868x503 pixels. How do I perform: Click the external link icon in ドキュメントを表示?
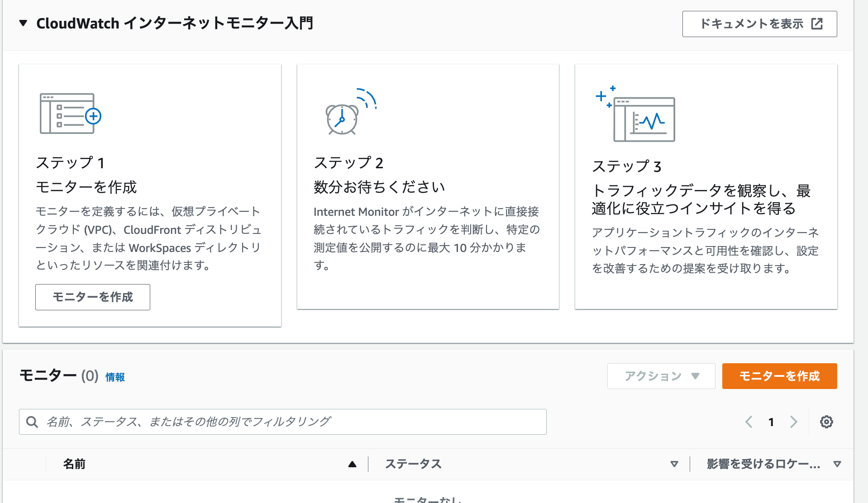click(x=817, y=24)
